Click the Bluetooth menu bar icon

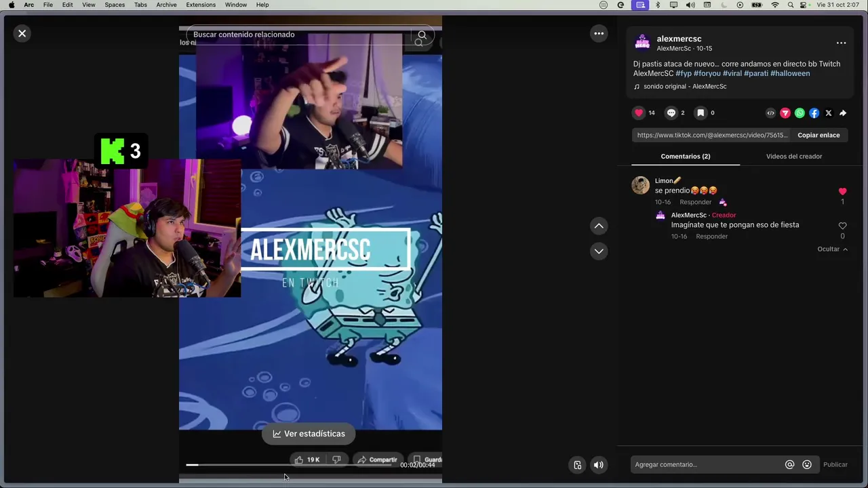(657, 5)
